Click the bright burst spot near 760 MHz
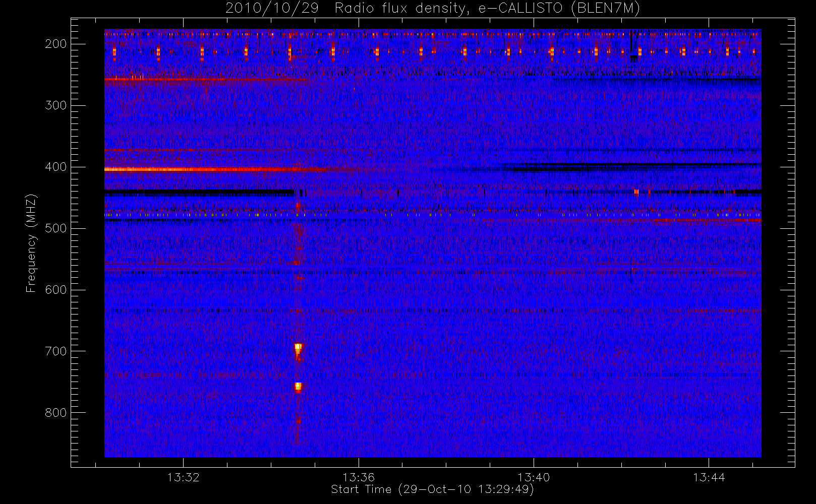Image resolution: width=816 pixels, height=504 pixels. click(298, 387)
